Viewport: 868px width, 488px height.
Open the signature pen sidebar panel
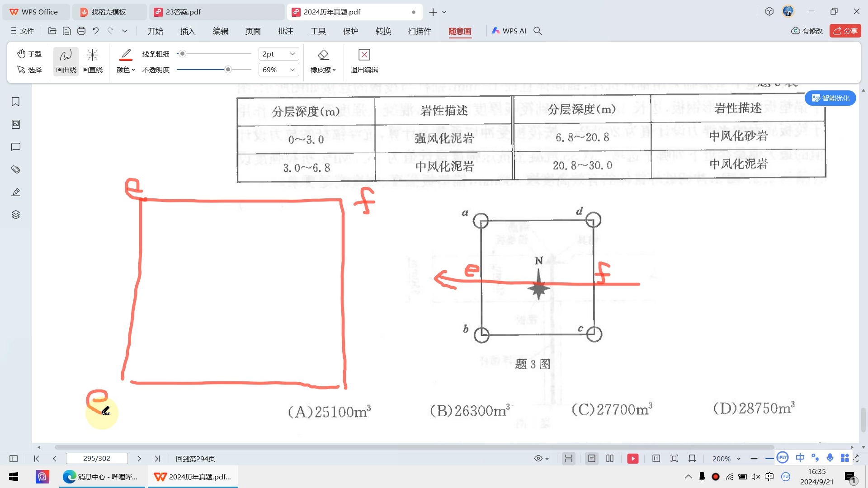tap(16, 192)
